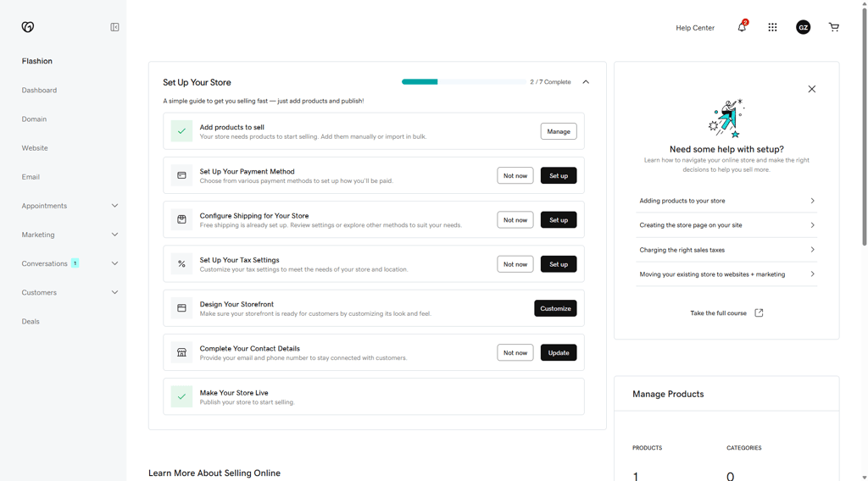Collapse the sidebar panel icon
The width and height of the screenshot is (868, 481).
click(114, 27)
